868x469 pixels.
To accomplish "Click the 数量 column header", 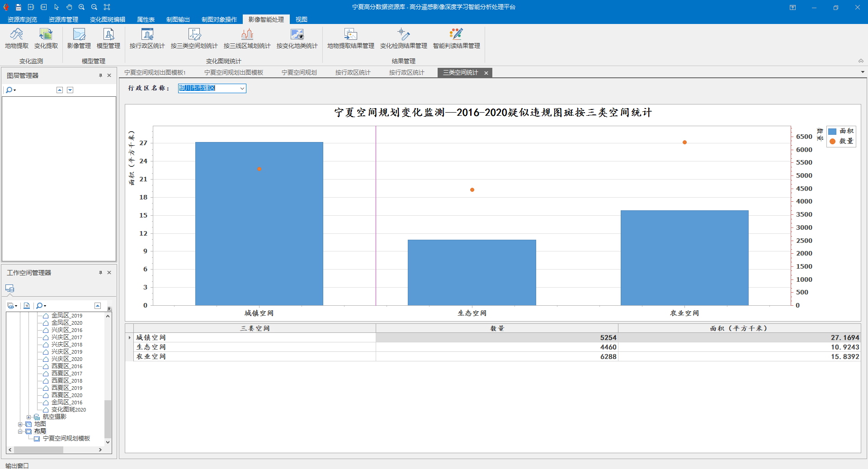I will click(496, 328).
